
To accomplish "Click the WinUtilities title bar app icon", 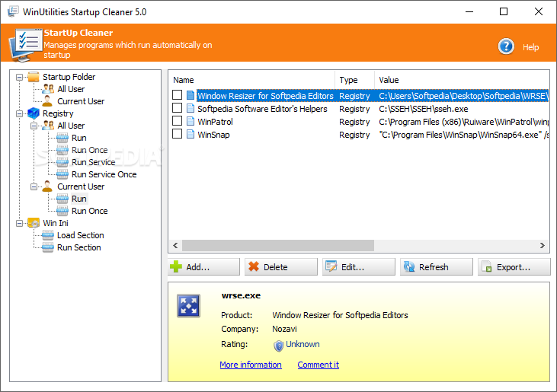I will pyautogui.click(x=13, y=11).
